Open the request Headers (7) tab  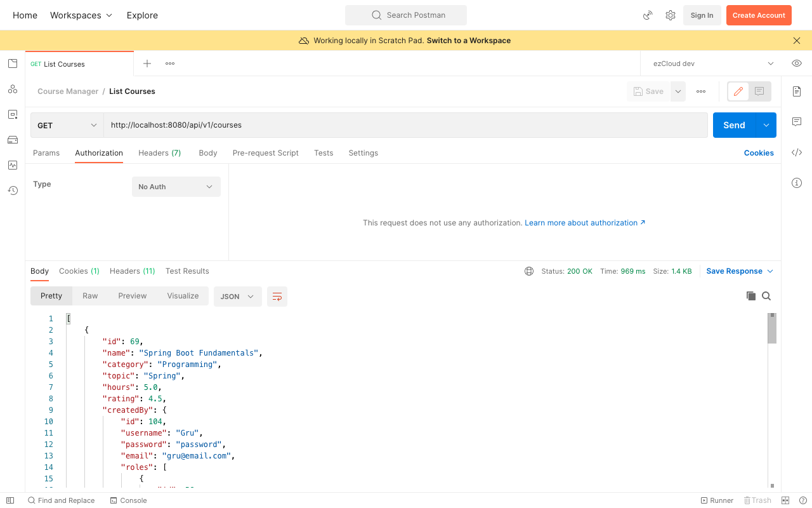[160, 153]
